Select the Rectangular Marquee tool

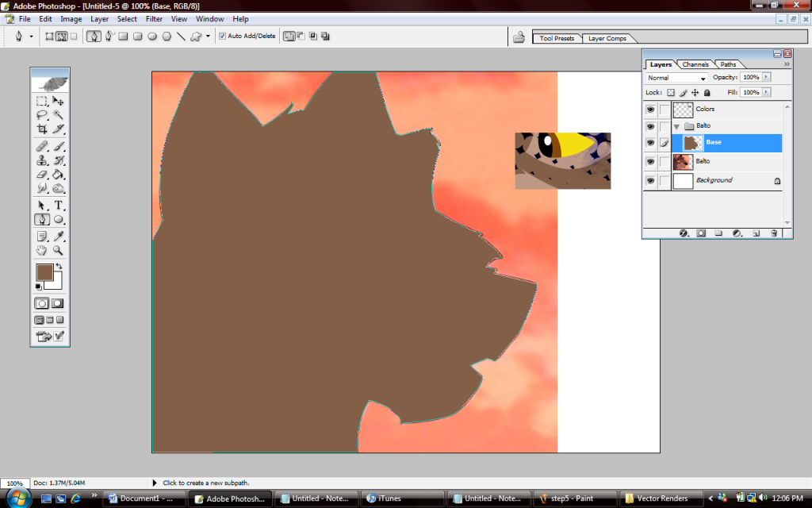(42, 101)
